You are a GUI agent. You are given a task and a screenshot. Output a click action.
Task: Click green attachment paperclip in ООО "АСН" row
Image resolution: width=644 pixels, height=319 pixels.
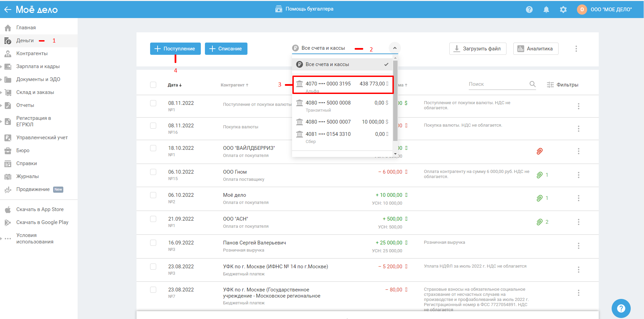[x=540, y=222]
